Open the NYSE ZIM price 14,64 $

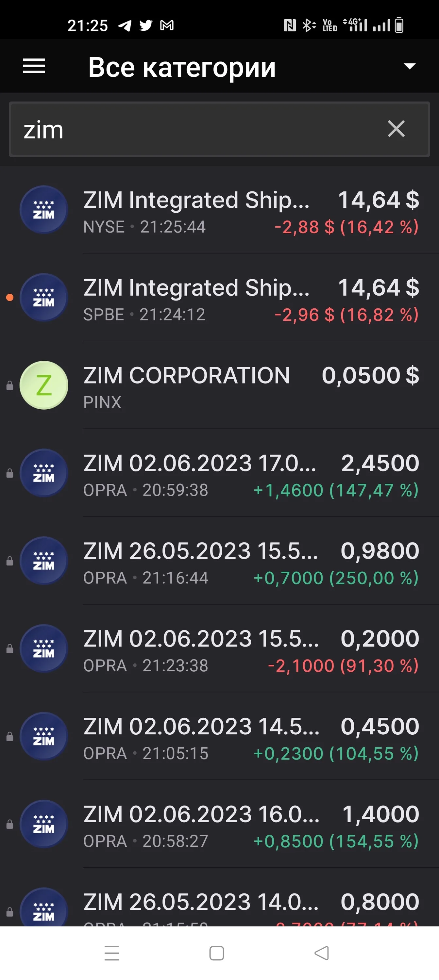coord(379,200)
